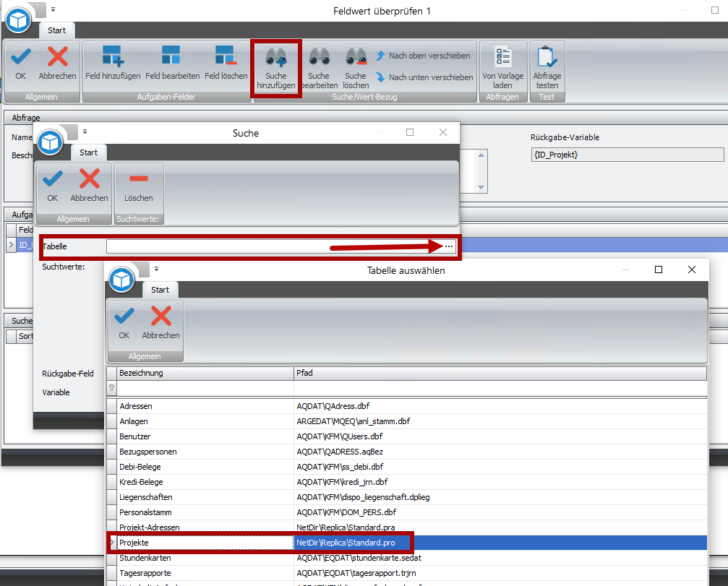The height and width of the screenshot is (586, 728).
Task: Click OK in the Feldwert überprüfen ribbon
Action: point(20,64)
